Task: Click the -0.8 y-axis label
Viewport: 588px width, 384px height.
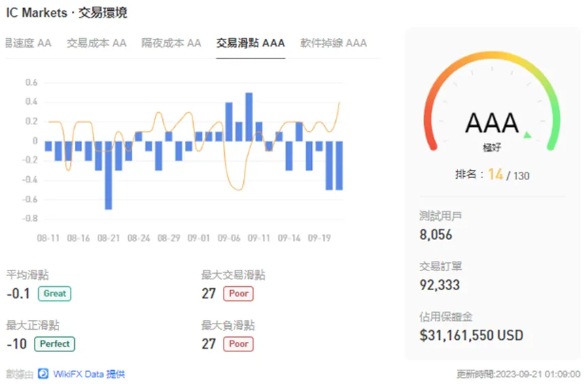Action: 30,218
